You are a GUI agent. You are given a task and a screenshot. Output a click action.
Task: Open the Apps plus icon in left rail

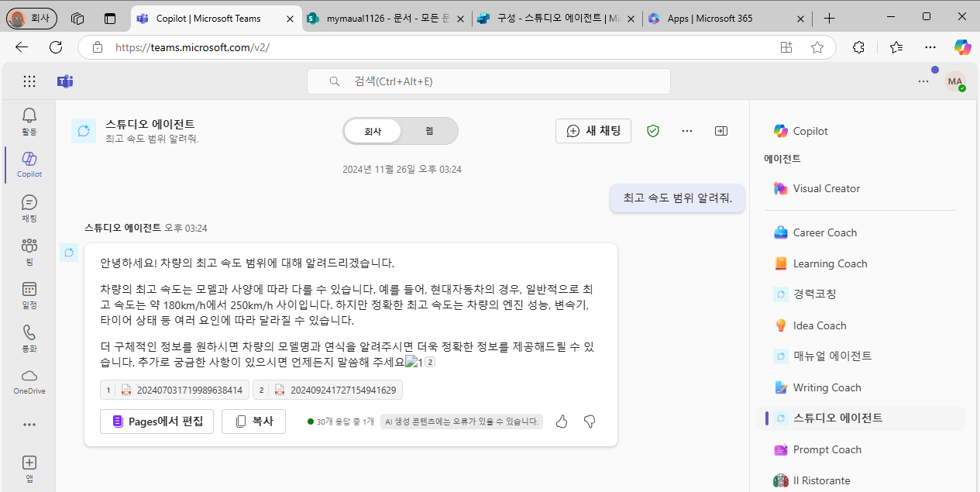(29, 468)
